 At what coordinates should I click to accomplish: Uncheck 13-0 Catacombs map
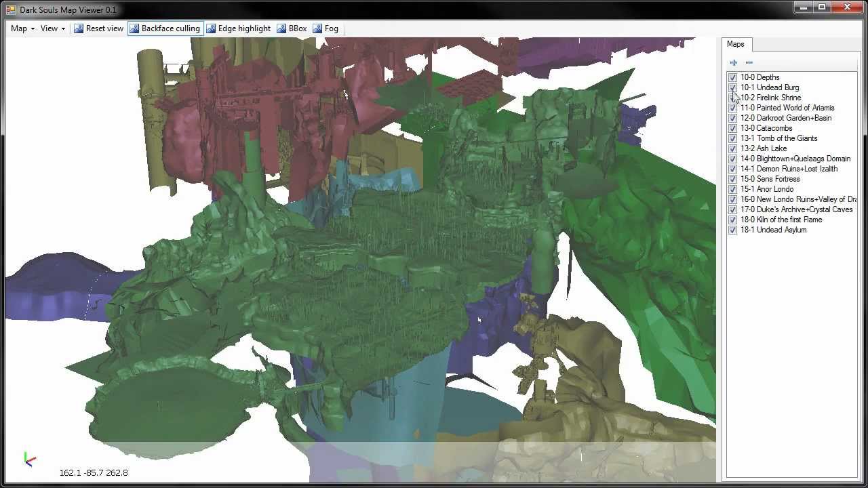(732, 128)
